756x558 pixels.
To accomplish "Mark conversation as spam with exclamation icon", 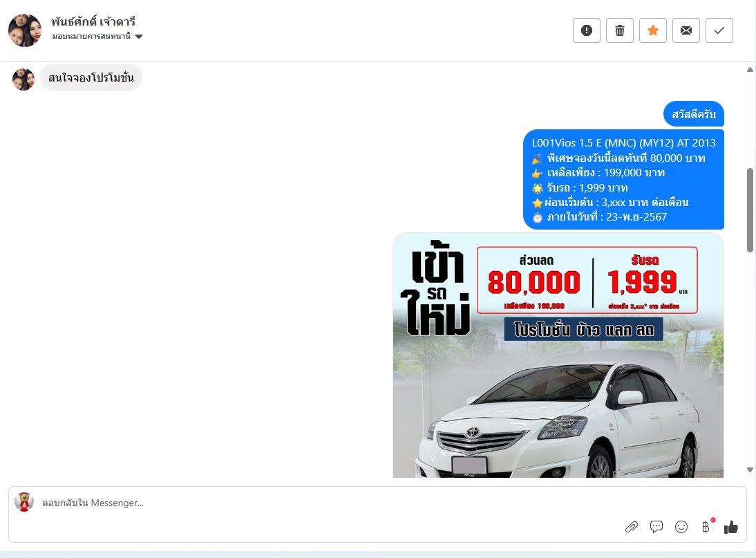I will click(x=587, y=30).
